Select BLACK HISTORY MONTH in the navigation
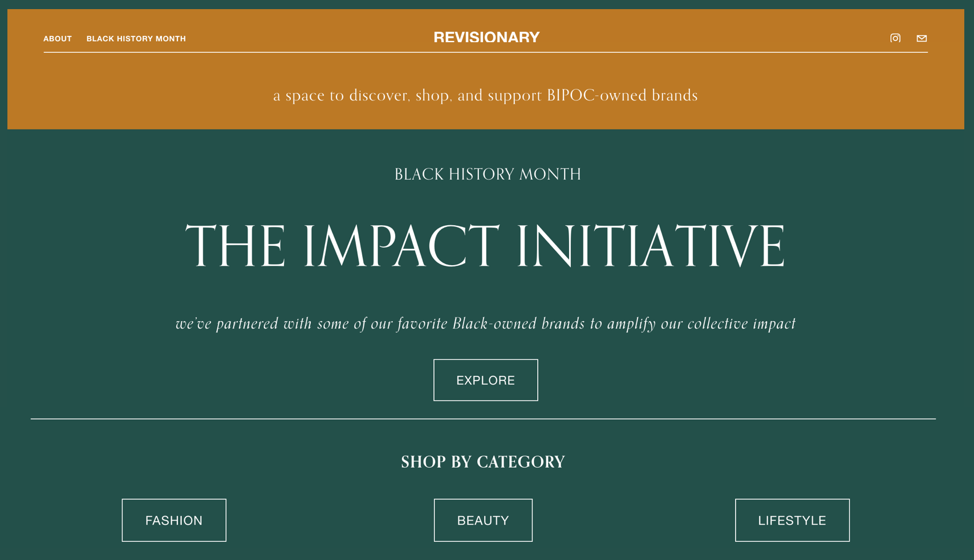 point(136,39)
